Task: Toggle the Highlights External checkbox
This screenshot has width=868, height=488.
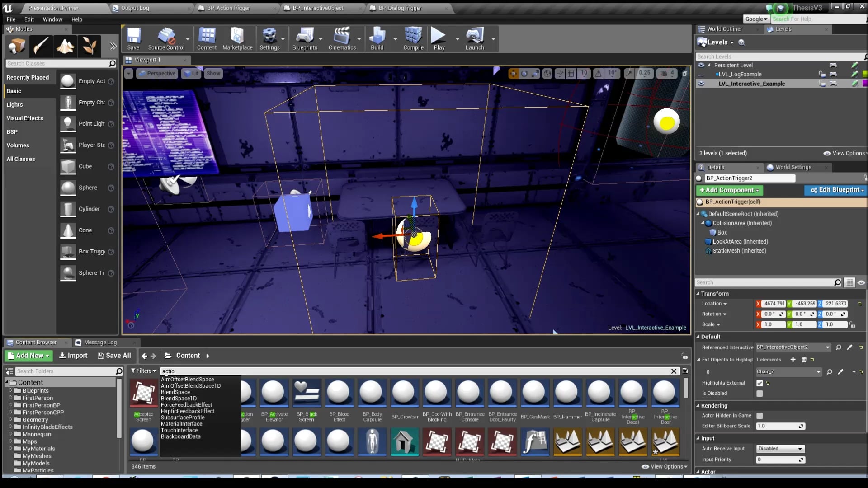Action: [759, 383]
